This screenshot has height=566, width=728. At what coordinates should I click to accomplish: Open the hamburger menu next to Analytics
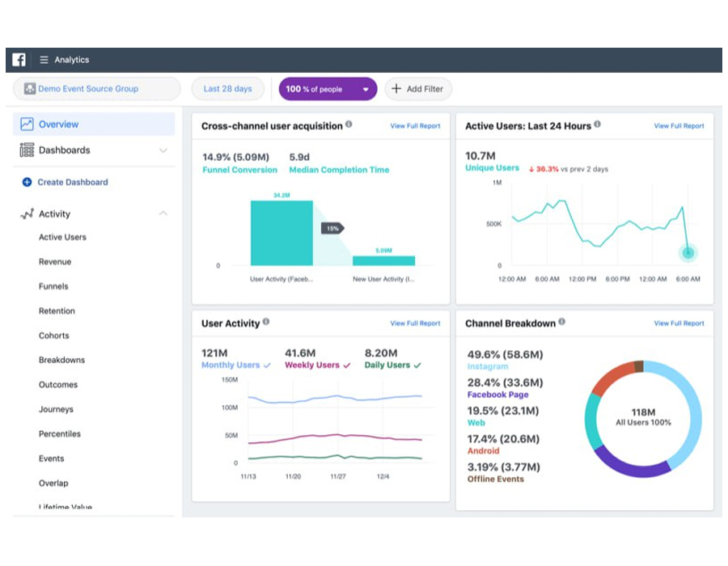tap(44, 60)
